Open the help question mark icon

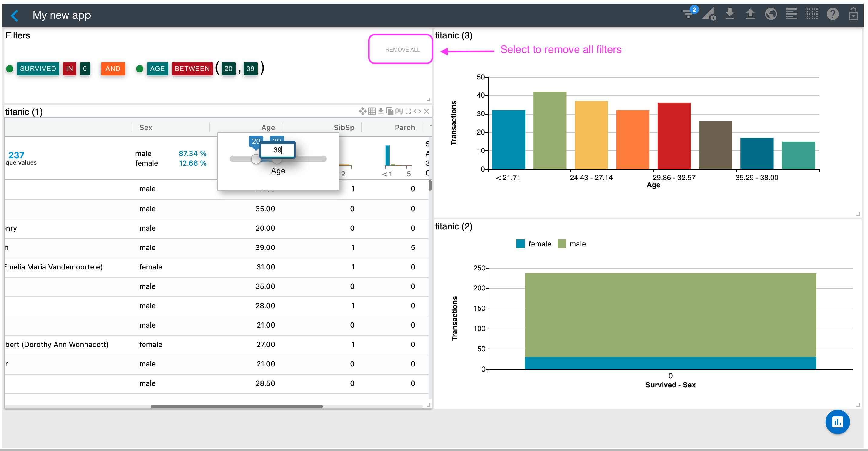coord(832,14)
